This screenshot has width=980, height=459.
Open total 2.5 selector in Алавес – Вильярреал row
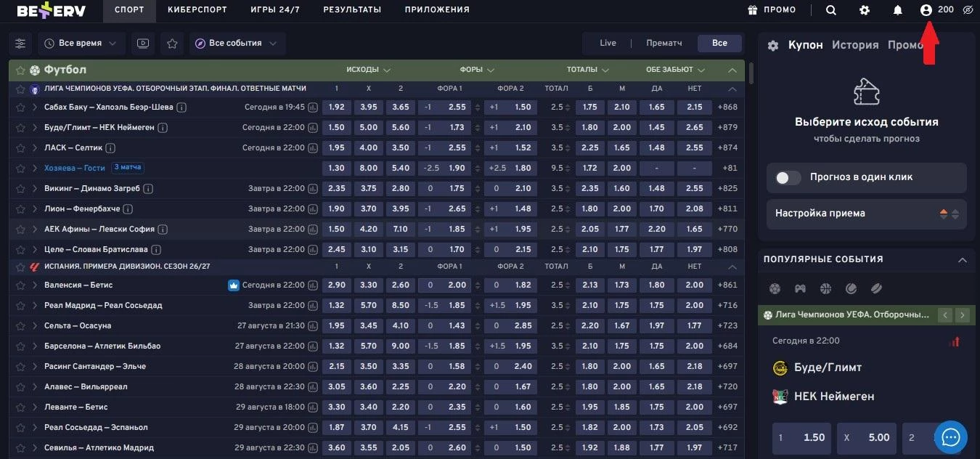click(x=562, y=386)
